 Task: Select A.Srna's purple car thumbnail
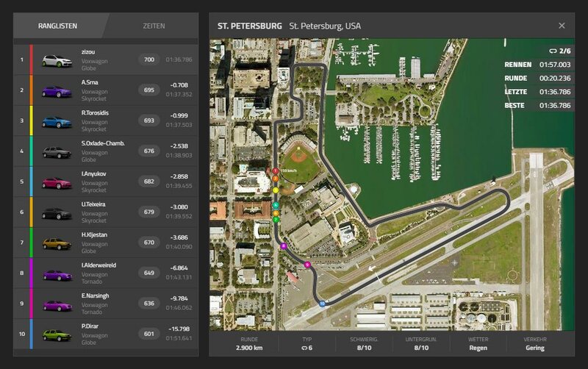point(57,91)
